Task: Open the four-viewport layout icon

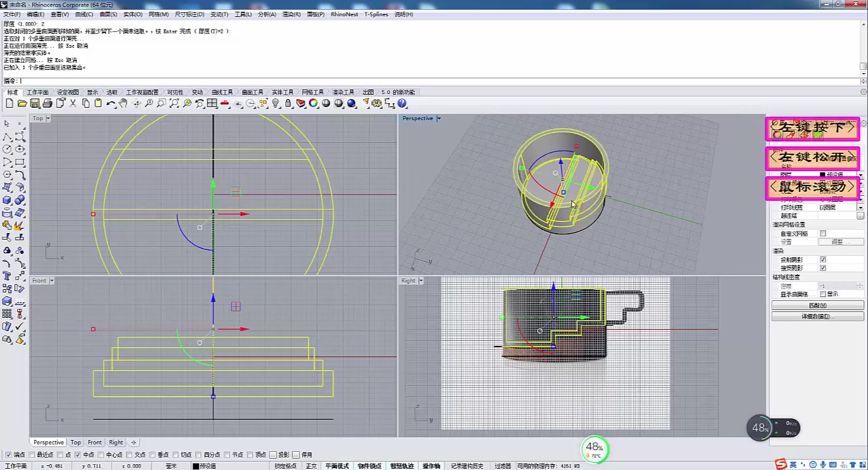Action: click(212, 103)
